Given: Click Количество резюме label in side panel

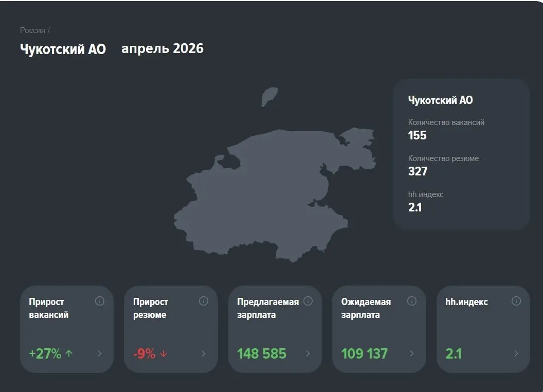Looking at the screenshot, I should click(x=443, y=158).
